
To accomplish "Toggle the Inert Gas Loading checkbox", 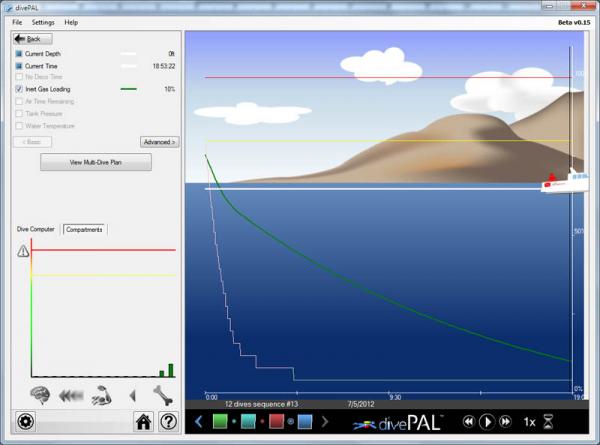I will point(19,89).
